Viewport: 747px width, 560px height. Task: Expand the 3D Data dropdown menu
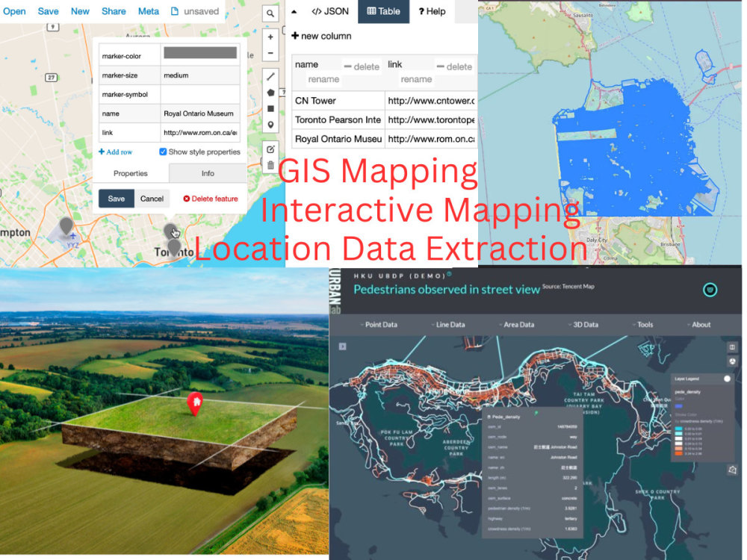click(x=586, y=325)
